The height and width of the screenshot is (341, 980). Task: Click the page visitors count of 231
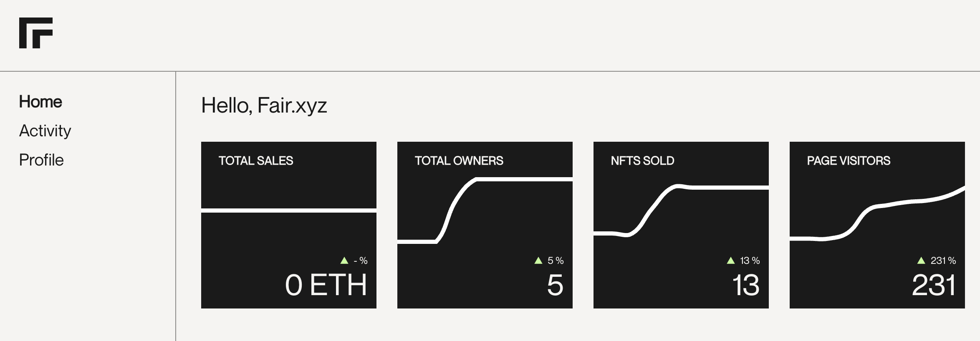point(934,285)
